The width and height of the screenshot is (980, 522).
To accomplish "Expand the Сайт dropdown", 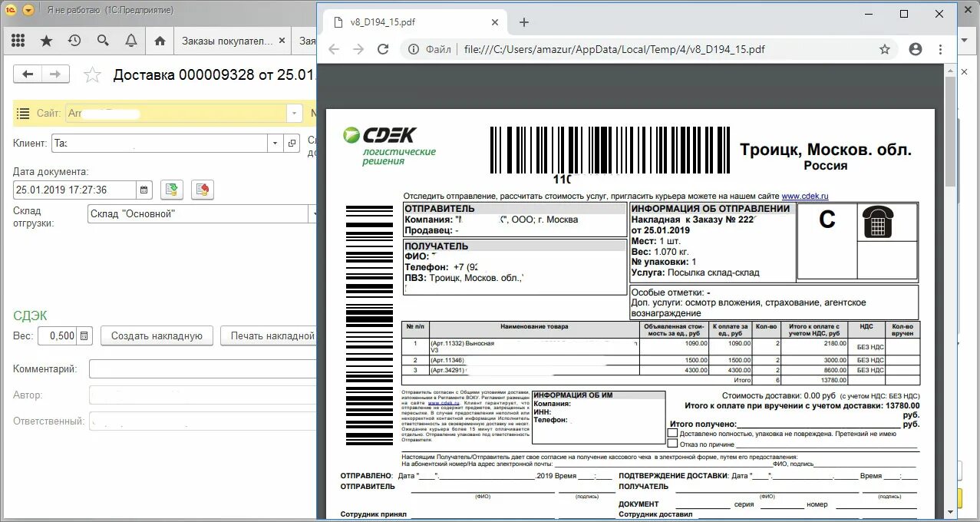I will pyautogui.click(x=295, y=113).
